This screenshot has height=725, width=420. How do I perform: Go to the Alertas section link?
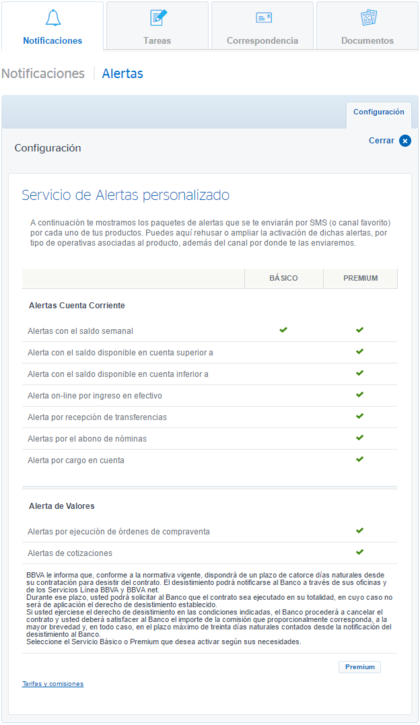click(123, 74)
